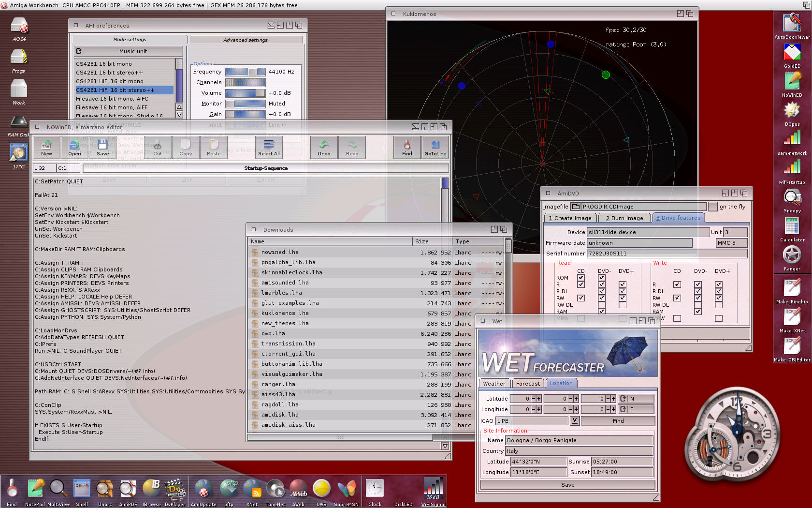Click the New button in NOWinED toolbar
Image resolution: width=812 pixels, height=508 pixels.
click(46, 147)
